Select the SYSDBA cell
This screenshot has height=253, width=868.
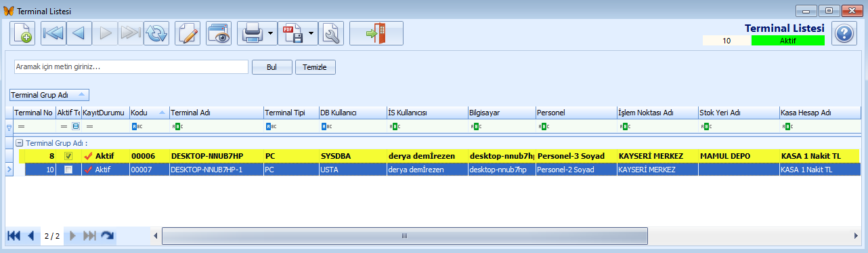352,156
